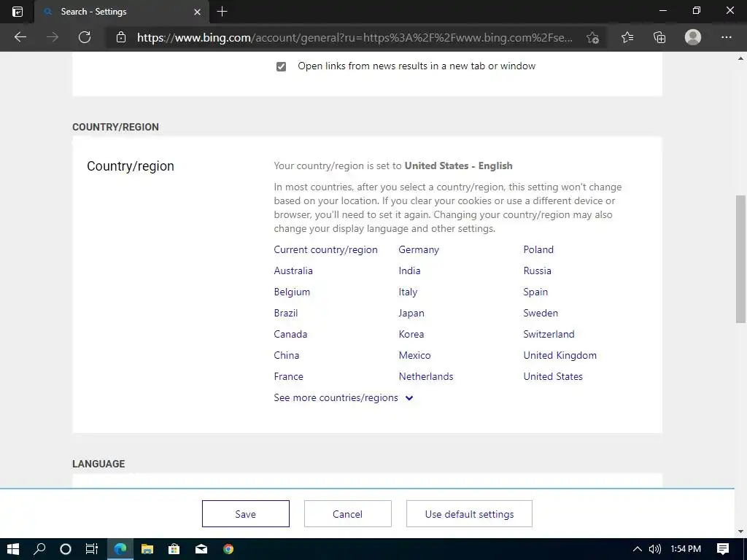Open the volume control in the tray

click(x=655, y=549)
